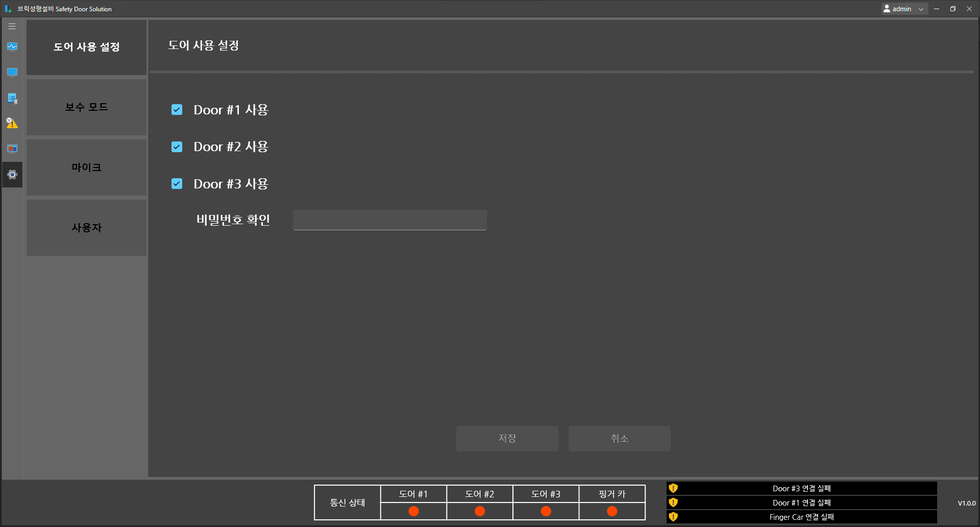Open the 사용자 settings section
980x527 pixels.
pos(86,228)
